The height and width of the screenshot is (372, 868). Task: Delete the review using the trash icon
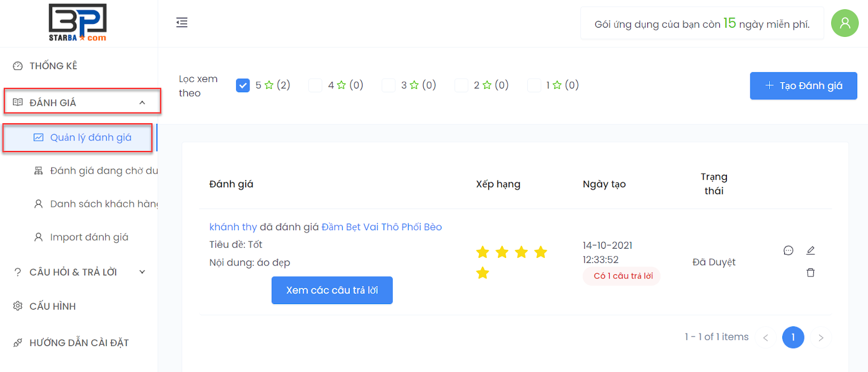tap(810, 273)
